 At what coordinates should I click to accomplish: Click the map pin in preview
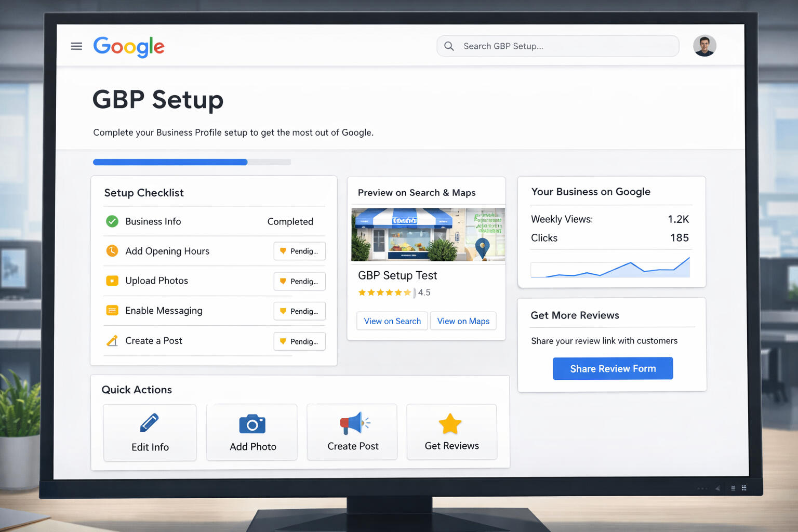point(483,247)
